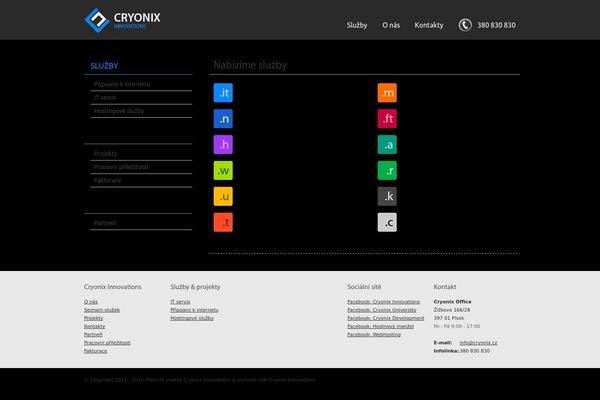Open the purple .h service tile
Screen dimensions: 600x400
pyautogui.click(x=223, y=145)
